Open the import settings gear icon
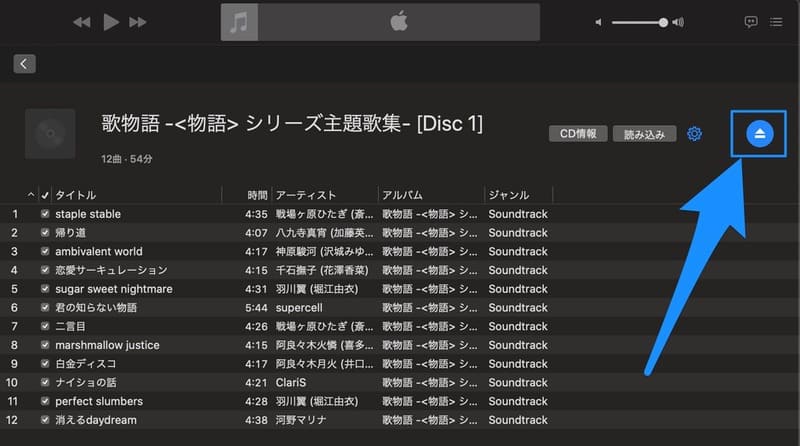Image resolution: width=800 pixels, height=446 pixels. pyautogui.click(x=695, y=134)
